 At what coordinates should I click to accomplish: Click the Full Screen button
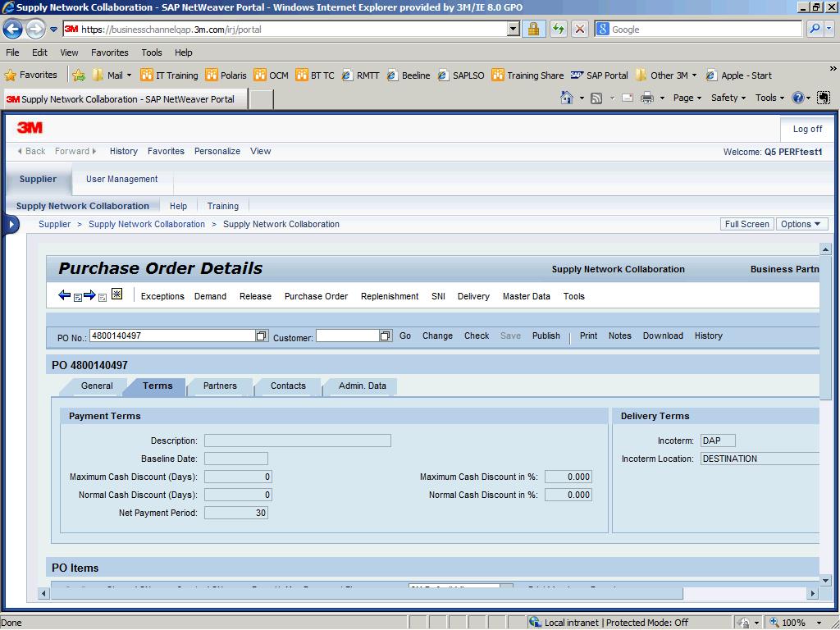point(746,225)
